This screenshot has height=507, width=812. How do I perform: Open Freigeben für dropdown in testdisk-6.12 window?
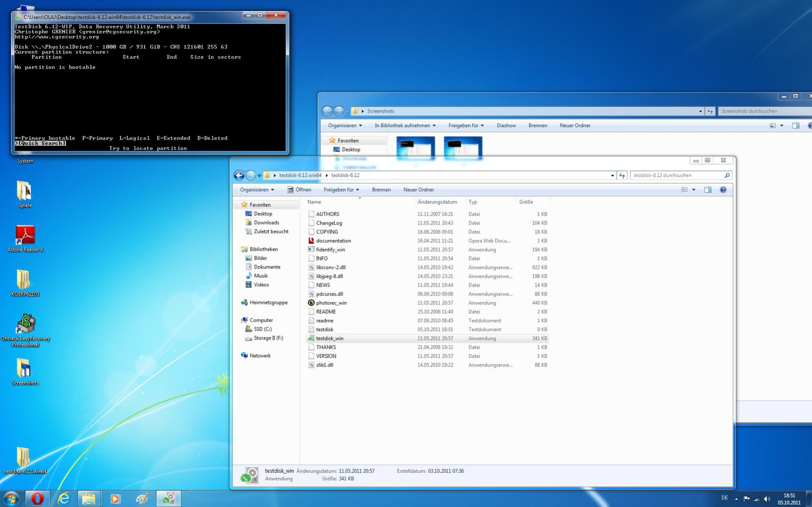(341, 190)
